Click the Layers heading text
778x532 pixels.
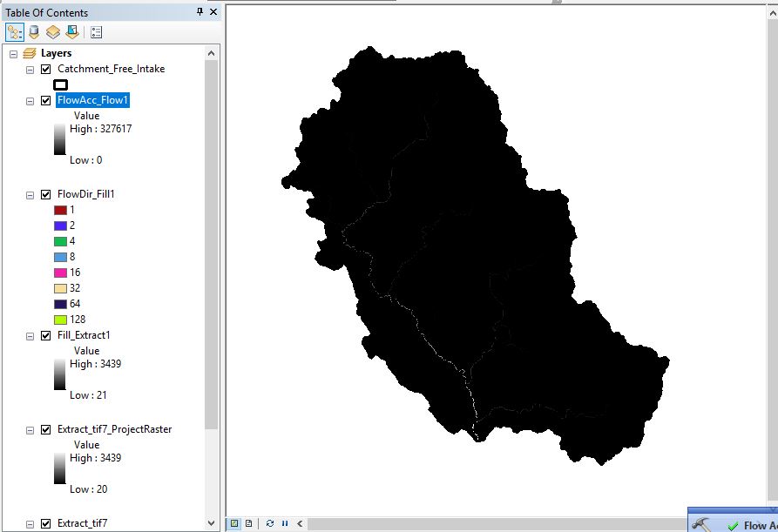tap(56, 53)
